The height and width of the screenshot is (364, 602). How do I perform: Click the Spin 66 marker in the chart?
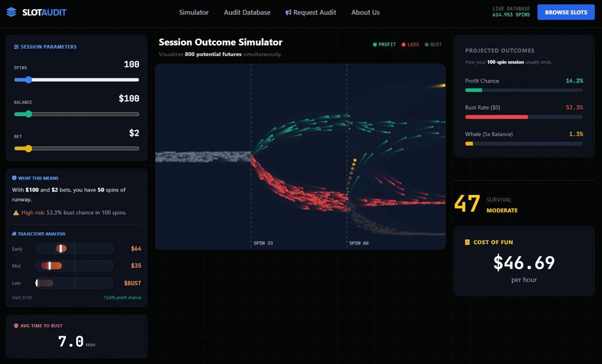358,243
